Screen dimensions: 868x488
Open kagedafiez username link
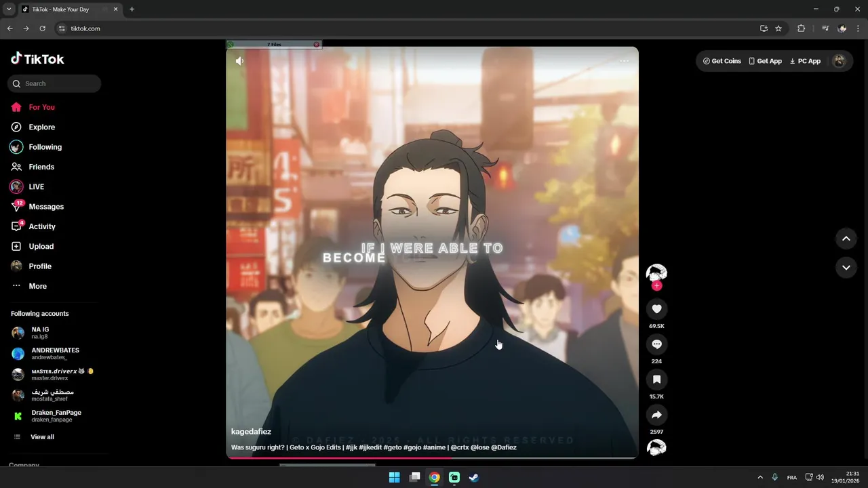(x=251, y=432)
